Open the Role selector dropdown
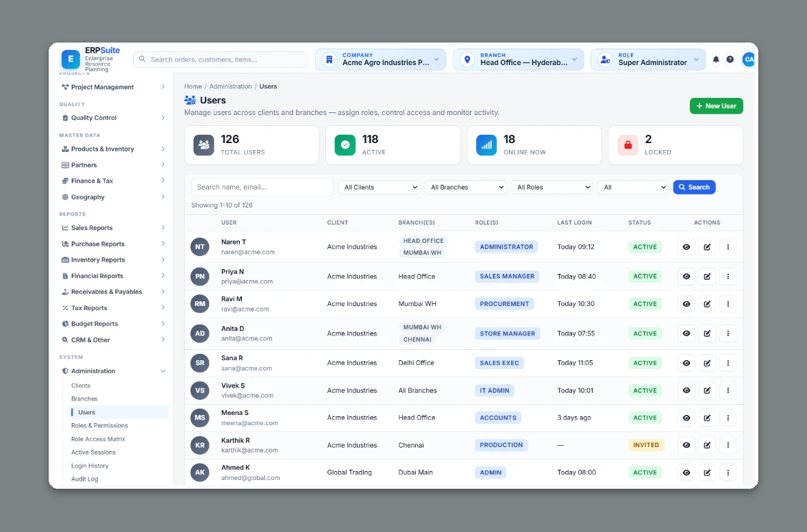Screen dimensions: 807x532 pos(648,60)
